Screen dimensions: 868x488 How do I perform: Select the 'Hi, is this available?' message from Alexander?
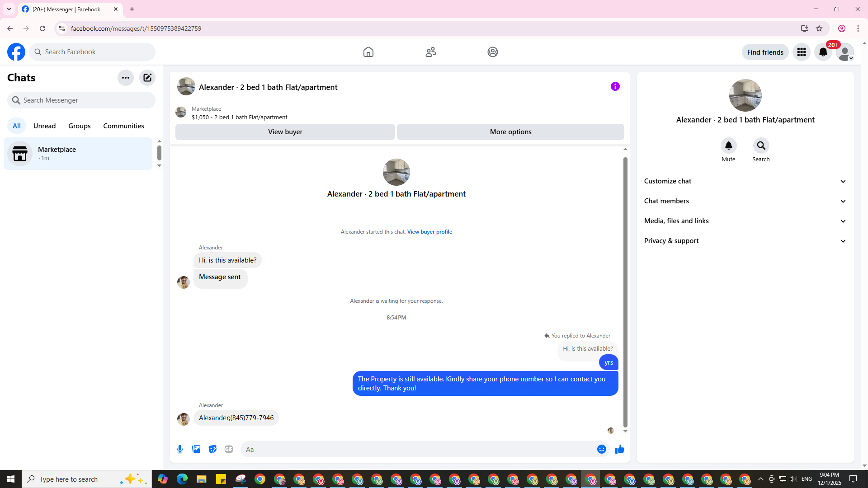(228, 260)
